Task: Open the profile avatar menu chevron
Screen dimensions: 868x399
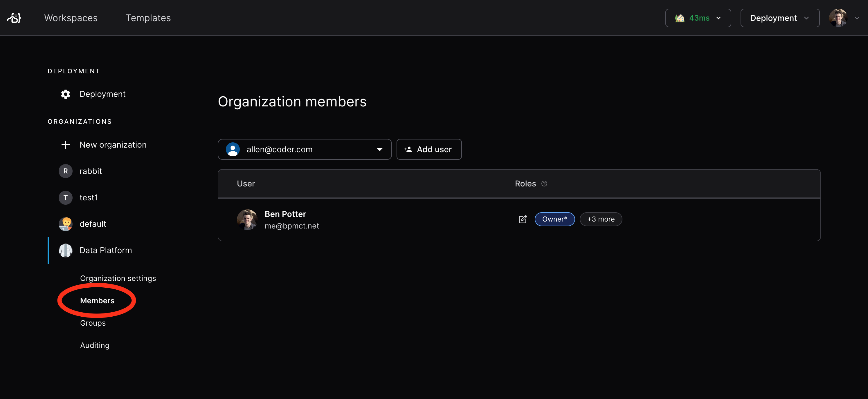Action: click(857, 18)
